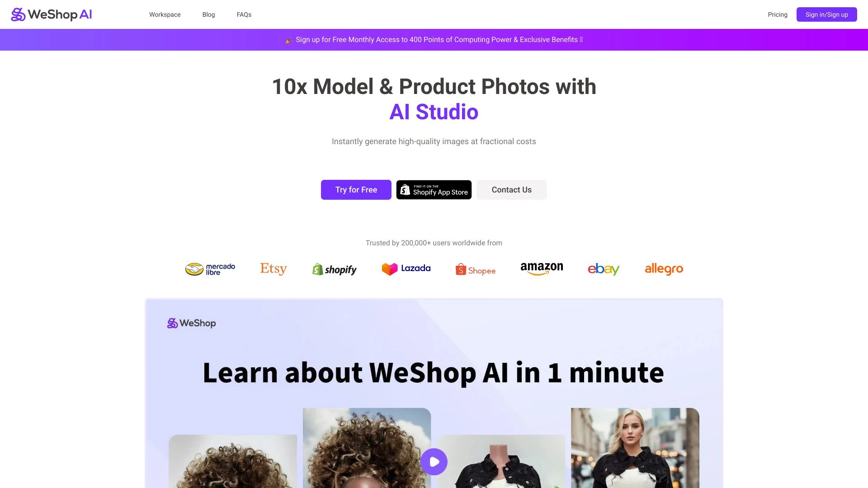This screenshot has height=488, width=868.
Task: Click the free signup announcement banner
Action: point(434,39)
